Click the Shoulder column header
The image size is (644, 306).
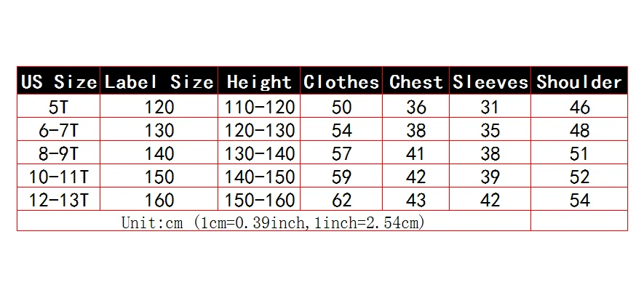(x=579, y=81)
